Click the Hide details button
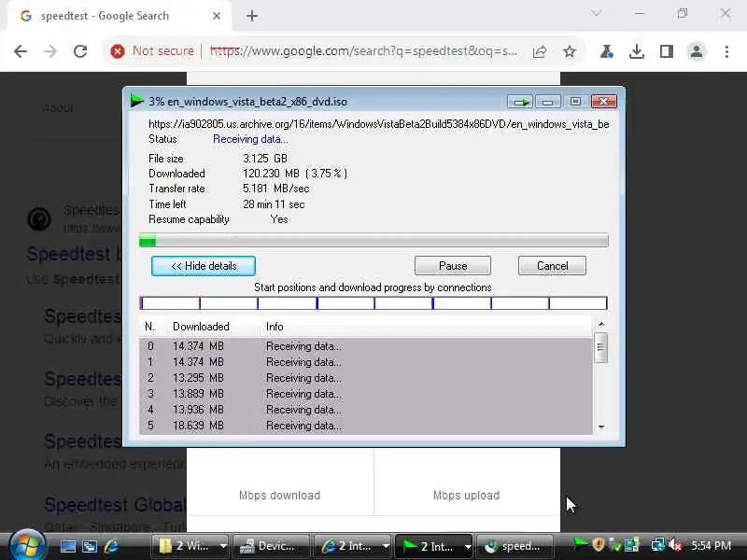The width and height of the screenshot is (747, 560). click(x=204, y=266)
